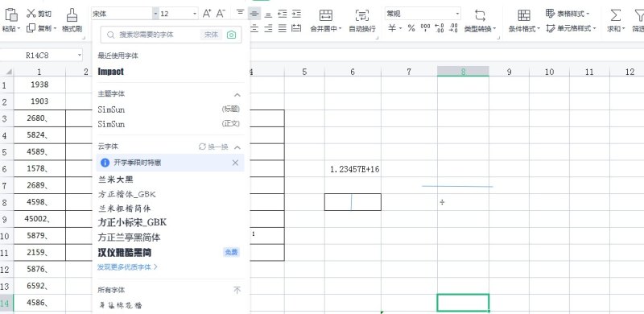
Task: Apply the thousands separator format
Action: [x=426, y=28]
